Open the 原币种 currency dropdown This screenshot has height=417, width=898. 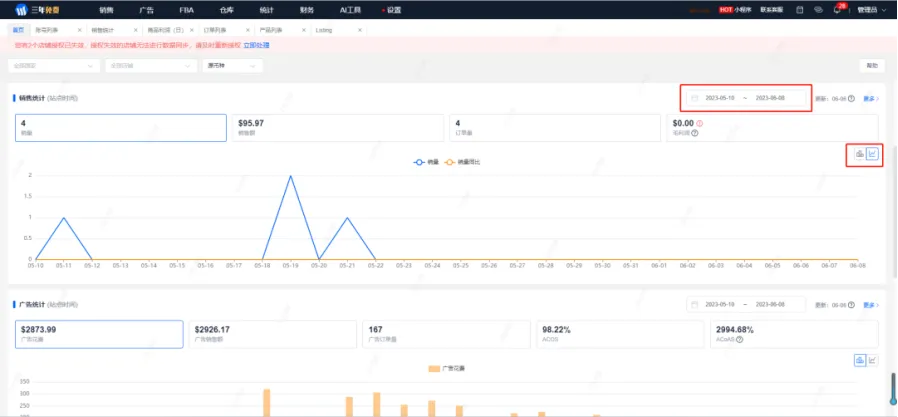point(233,66)
